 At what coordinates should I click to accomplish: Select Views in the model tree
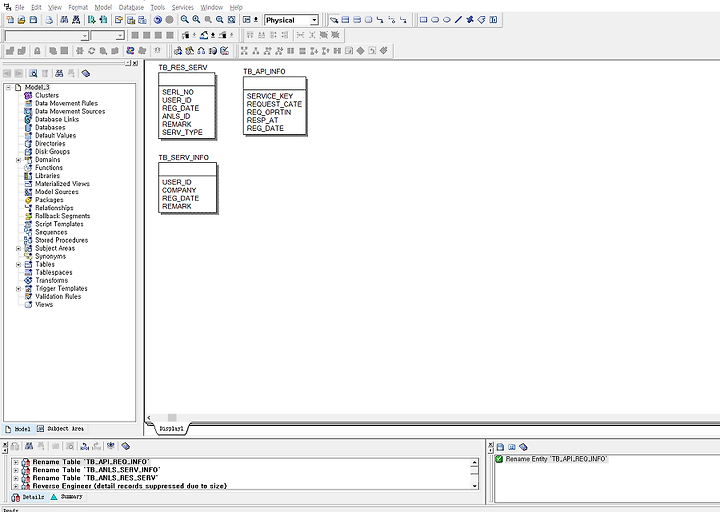tap(44, 304)
